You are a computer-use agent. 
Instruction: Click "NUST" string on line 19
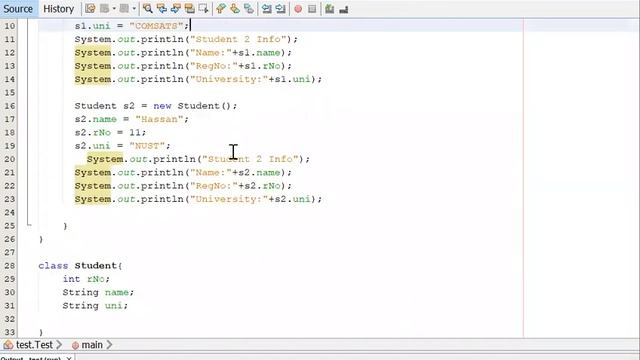click(147, 146)
